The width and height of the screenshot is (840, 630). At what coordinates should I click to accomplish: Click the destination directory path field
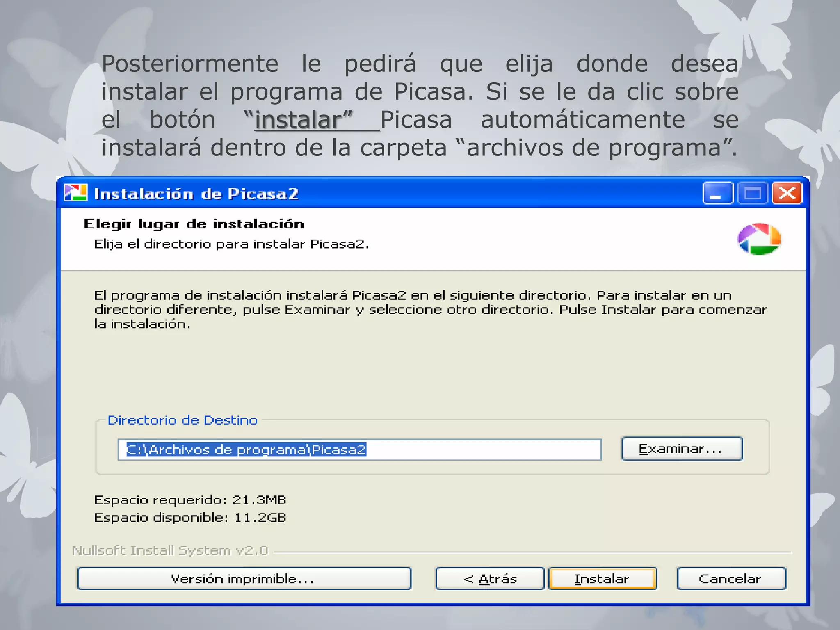coord(359,450)
